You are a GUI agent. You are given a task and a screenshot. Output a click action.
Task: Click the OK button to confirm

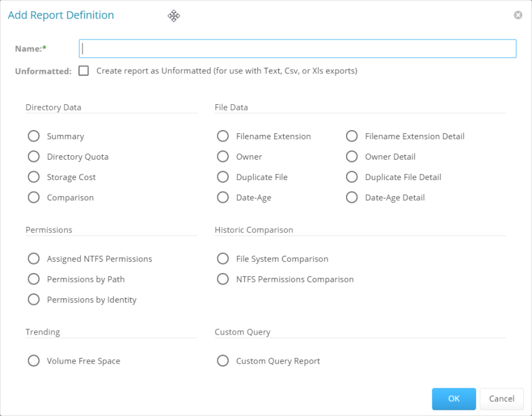(454, 399)
